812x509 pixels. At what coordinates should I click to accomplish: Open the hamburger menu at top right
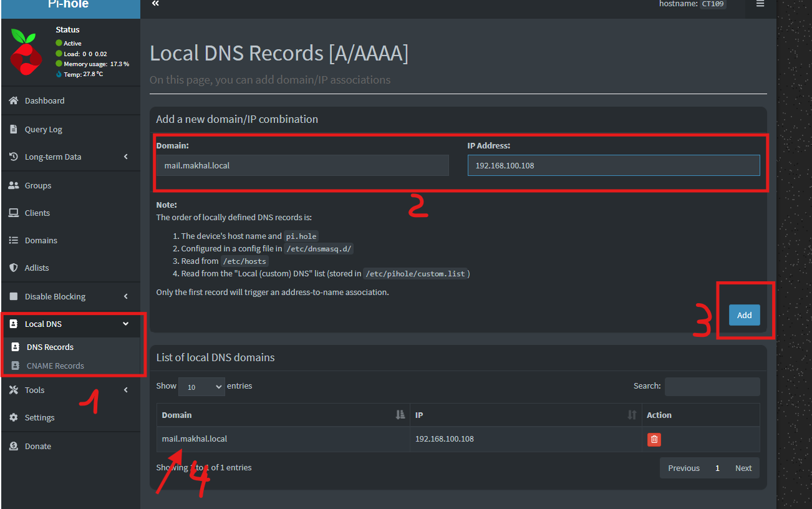pyautogui.click(x=760, y=4)
